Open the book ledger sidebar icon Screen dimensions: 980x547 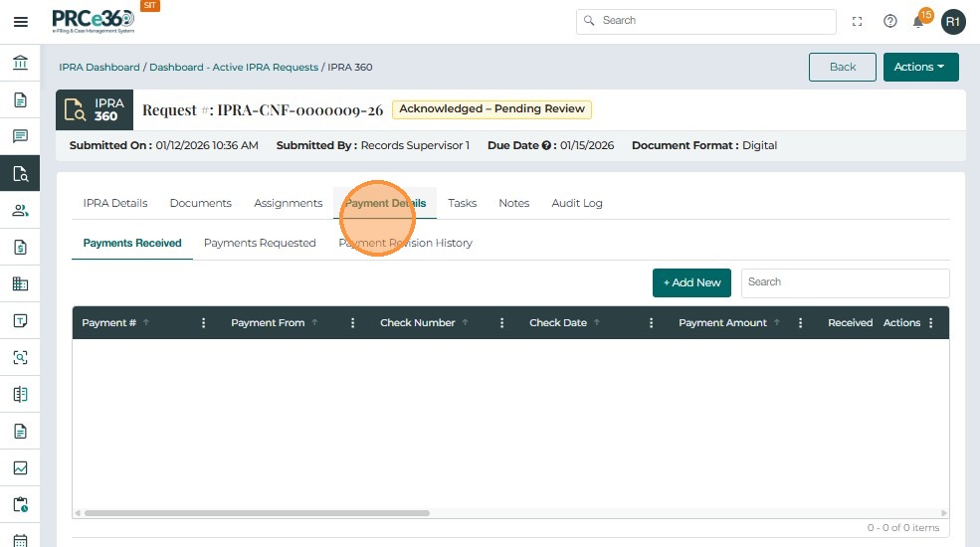(x=20, y=394)
